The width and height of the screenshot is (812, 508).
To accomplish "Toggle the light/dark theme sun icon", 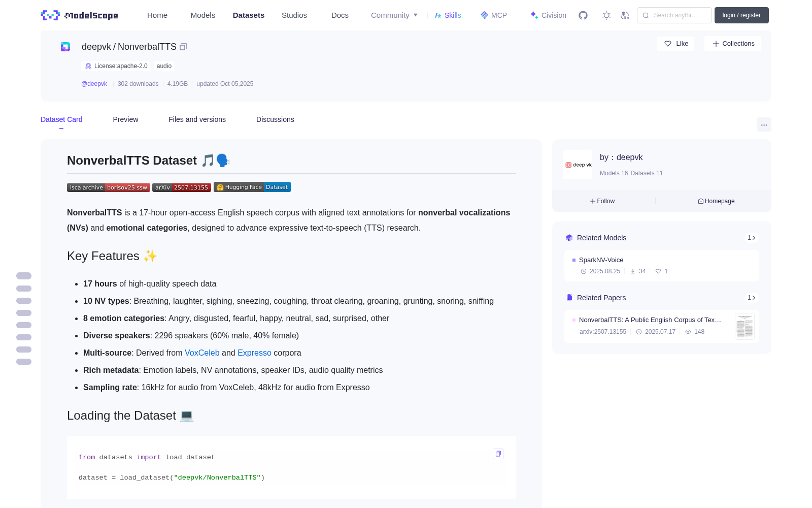I will pos(606,15).
